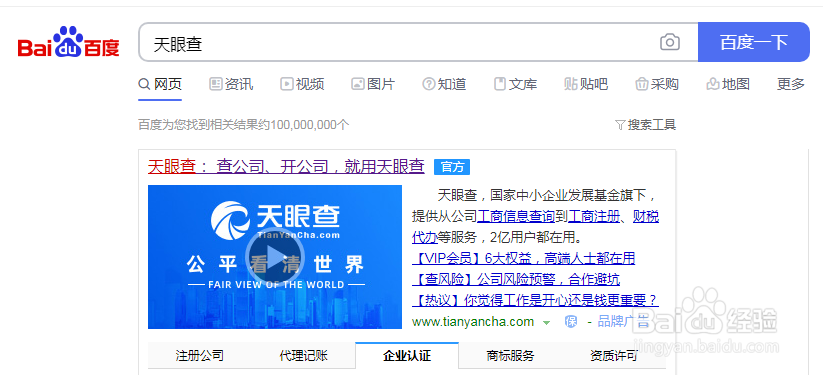Switch to the 视频 tab
The width and height of the screenshot is (823, 375).
tap(302, 84)
